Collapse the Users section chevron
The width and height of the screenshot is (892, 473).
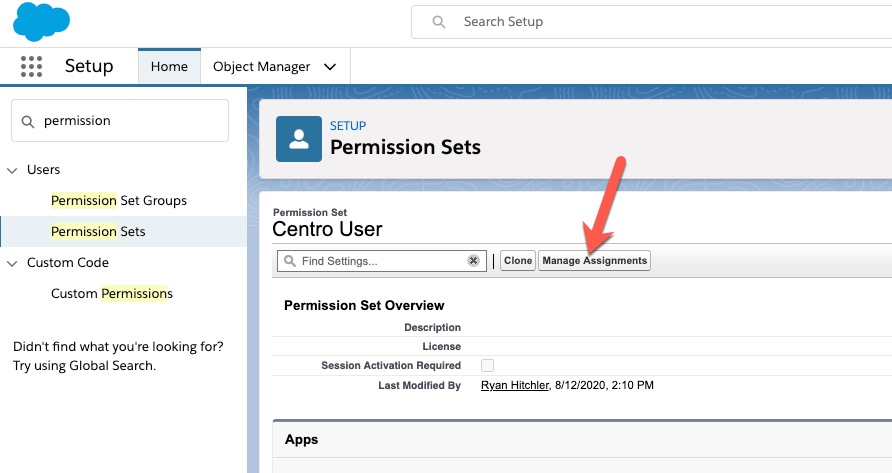click(x=12, y=170)
